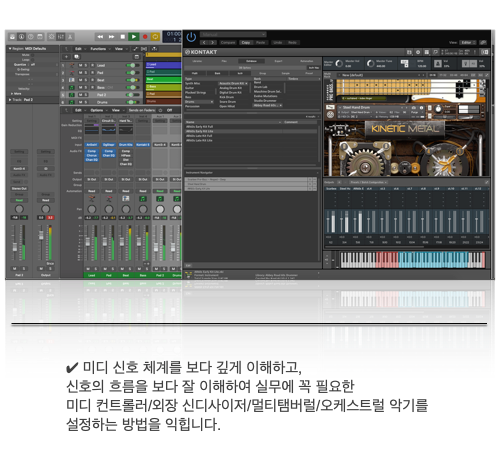Screen dimensions: 500x450
Task: Open the mixer Options menu
Action: 98,110
